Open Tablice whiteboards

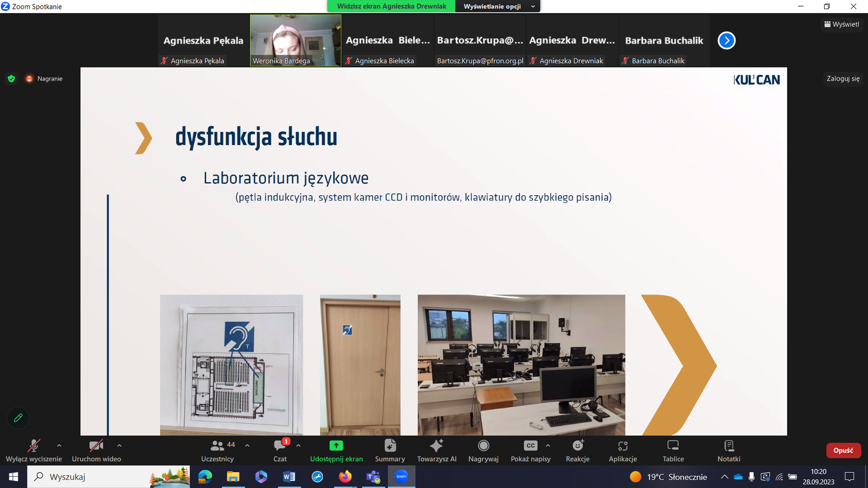point(673,451)
